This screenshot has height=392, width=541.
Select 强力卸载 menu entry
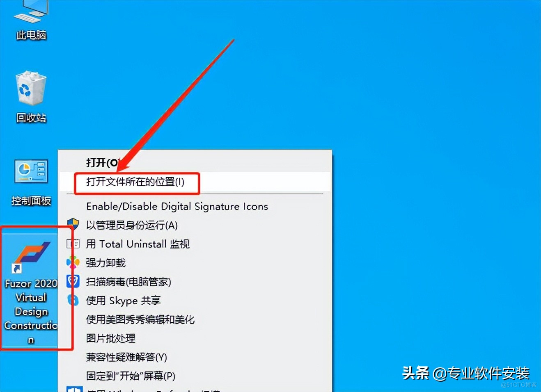point(195,263)
